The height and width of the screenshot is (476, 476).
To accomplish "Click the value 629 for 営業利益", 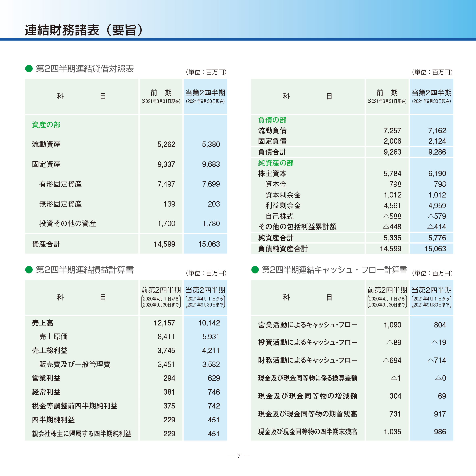I will click(x=214, y=378).
